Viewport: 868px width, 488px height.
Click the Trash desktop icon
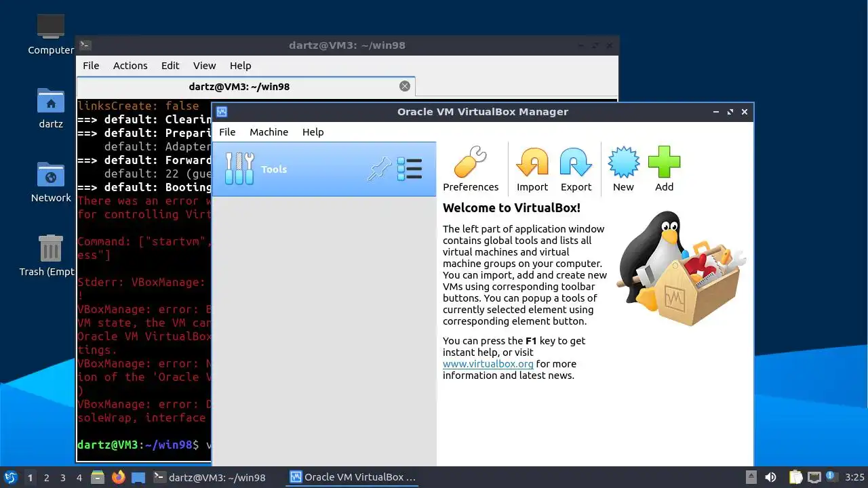[x=51, y=256]
